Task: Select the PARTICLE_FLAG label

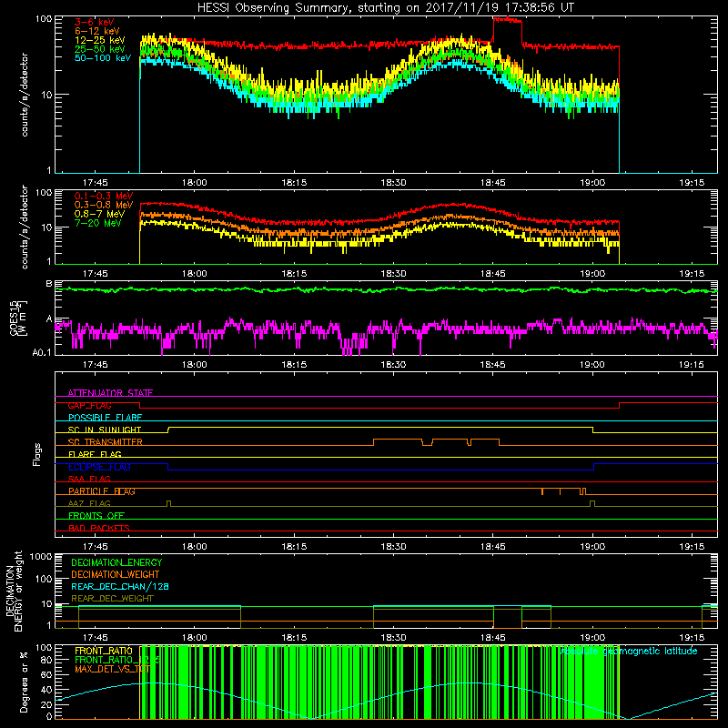Action: tap(102, 491)
